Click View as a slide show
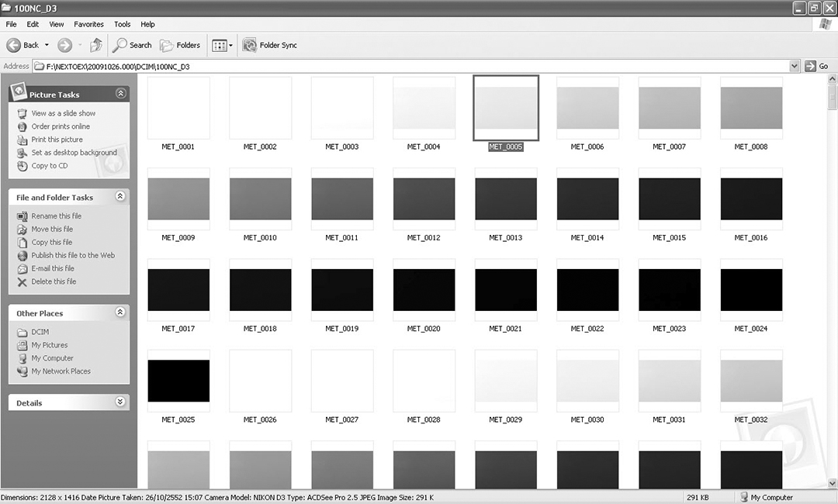The height and width of the screenshot is (504, 838). (x=63, y=113)
